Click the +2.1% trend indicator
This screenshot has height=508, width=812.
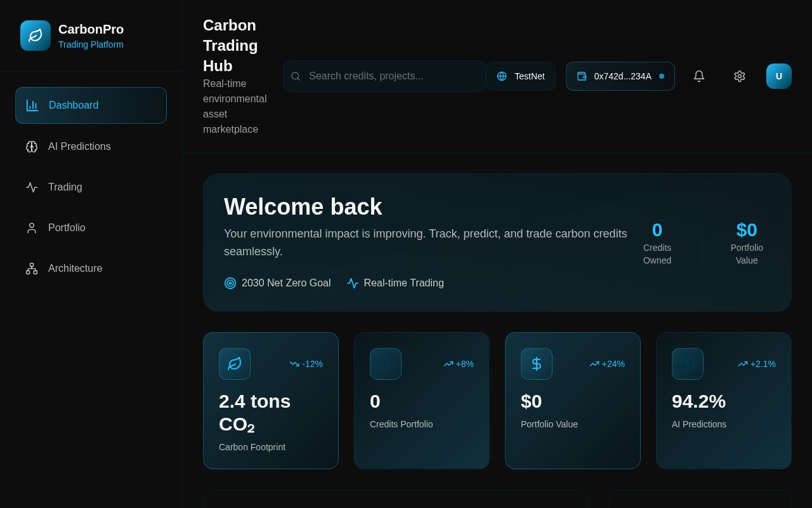click(x=757, y=364)
